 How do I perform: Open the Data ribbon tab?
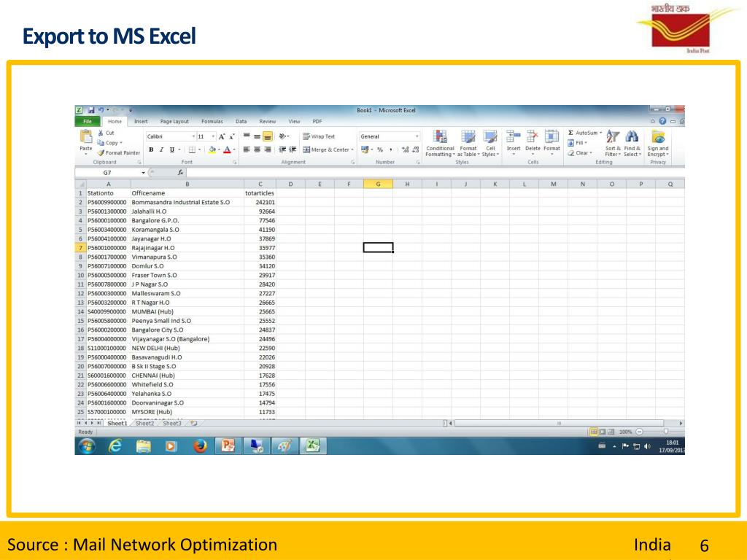(x=241, y=122)
